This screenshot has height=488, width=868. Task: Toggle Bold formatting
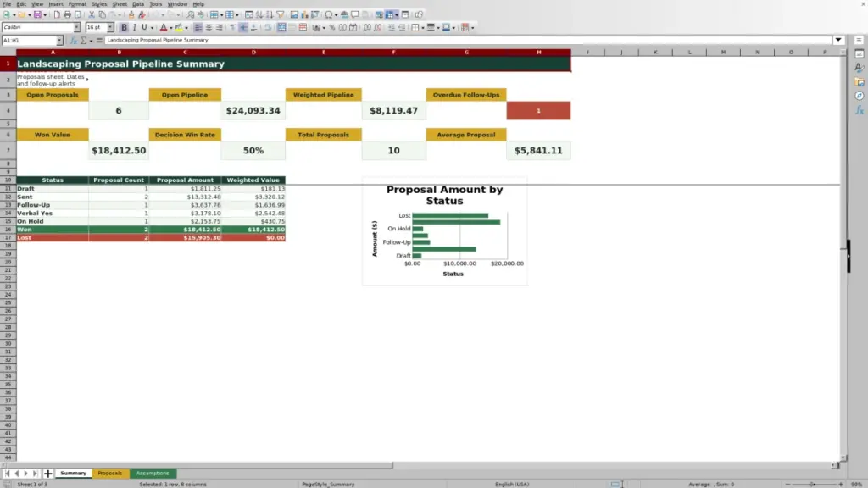pos(124,27)
